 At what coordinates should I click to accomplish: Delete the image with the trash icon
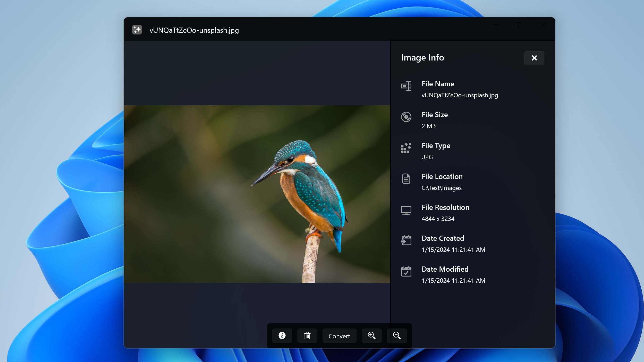(307, 335)
